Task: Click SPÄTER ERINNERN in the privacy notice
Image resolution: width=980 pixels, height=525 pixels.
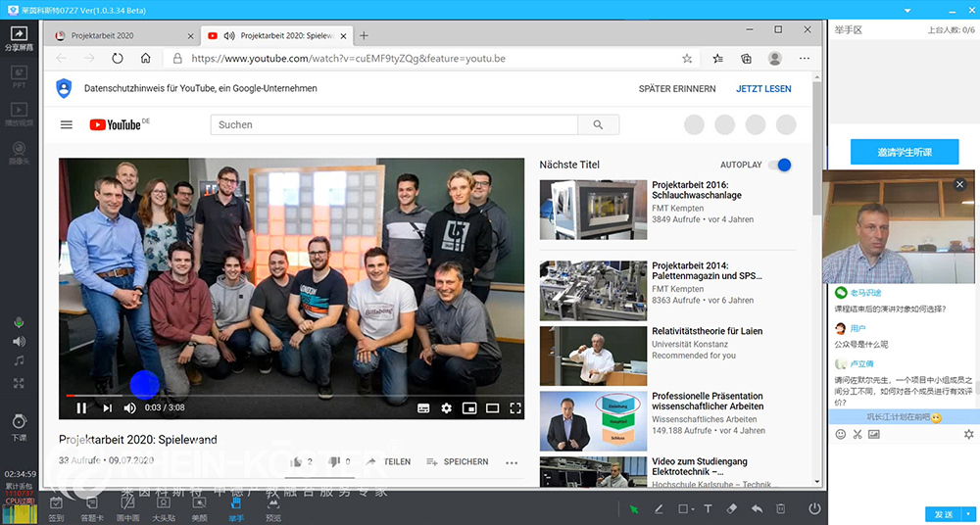Action: [677, 89]
